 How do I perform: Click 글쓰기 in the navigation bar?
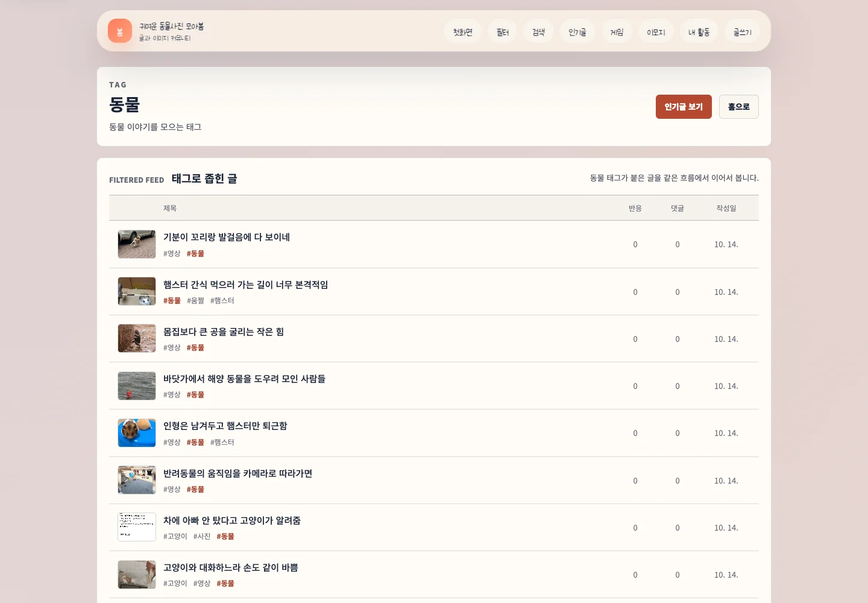pyautogui.click(x=743, y=32)
